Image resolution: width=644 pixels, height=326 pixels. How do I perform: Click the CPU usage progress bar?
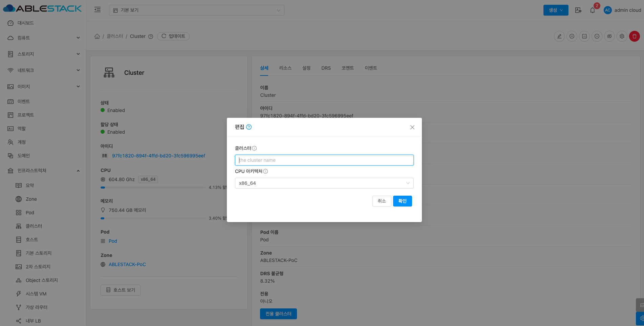pos(153,188)
